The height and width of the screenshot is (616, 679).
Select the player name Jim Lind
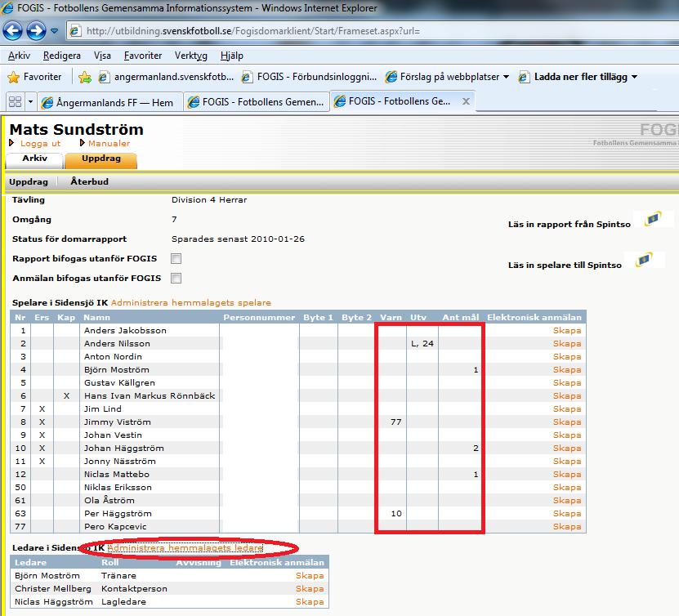click(x=103, y=408)
